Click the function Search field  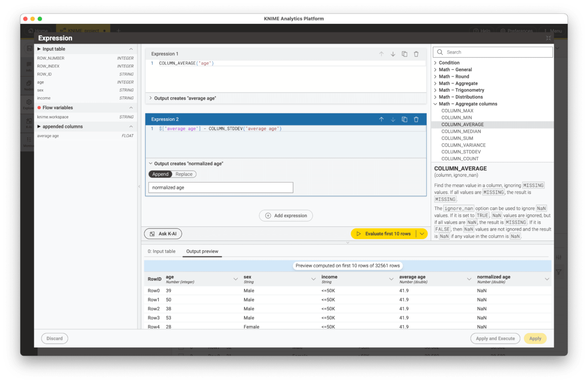[493, 52]
